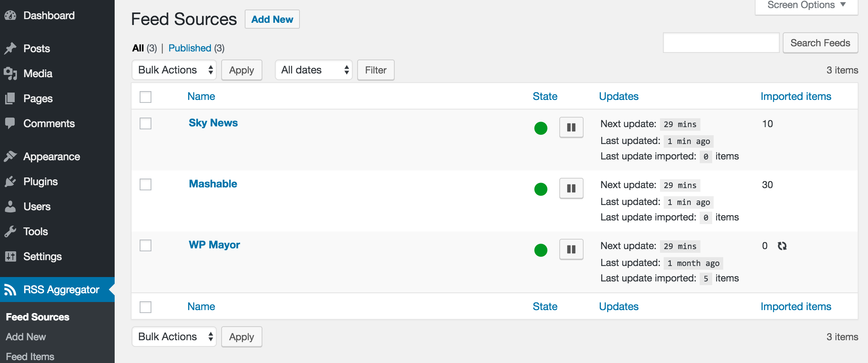Open the Sky News feed source

point(213,123)
